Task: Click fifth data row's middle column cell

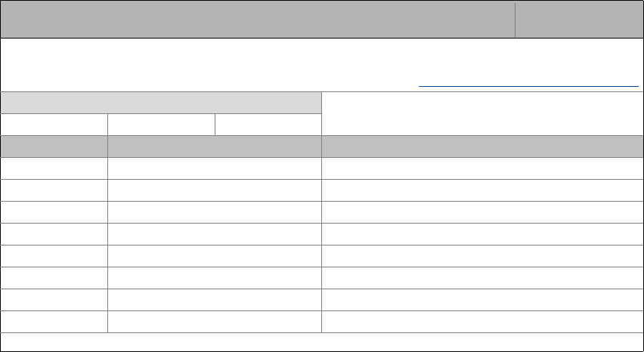Action: [x=215, y=255]
